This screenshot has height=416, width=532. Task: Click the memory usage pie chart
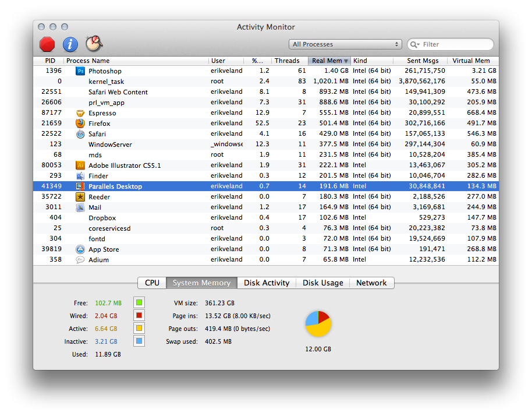click(x=318, y=324)
